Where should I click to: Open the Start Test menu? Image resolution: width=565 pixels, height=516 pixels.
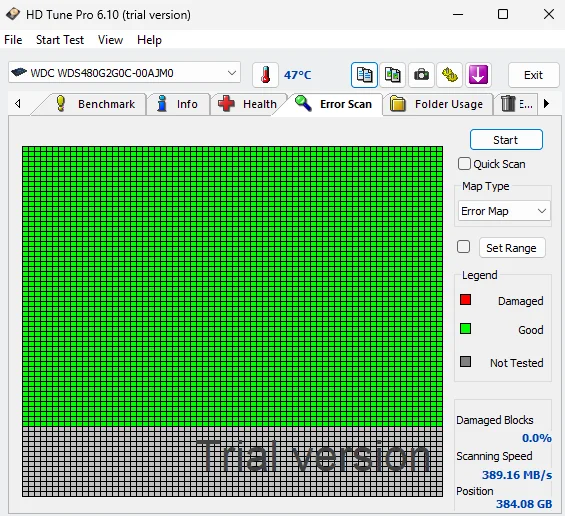60,40
